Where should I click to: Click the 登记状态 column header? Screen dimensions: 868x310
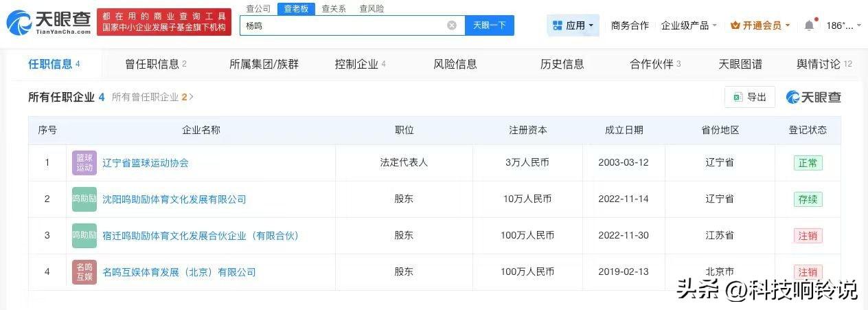click(x=808, y=130)
